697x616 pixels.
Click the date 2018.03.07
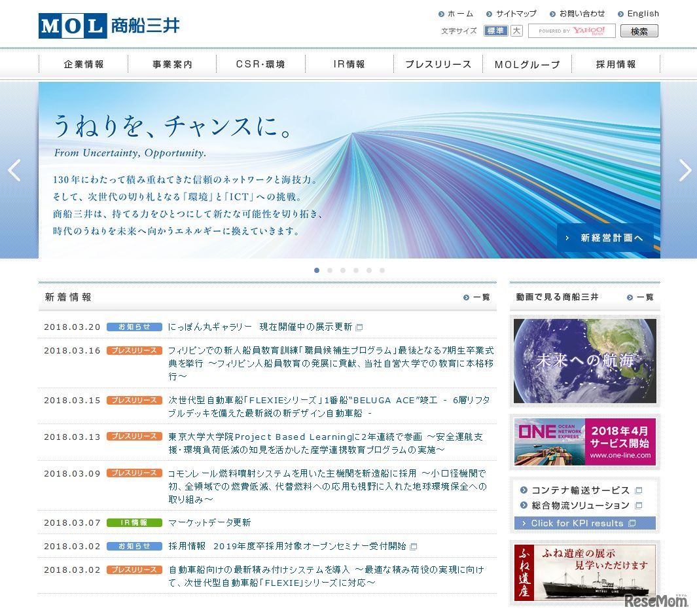tap(72, 522)
